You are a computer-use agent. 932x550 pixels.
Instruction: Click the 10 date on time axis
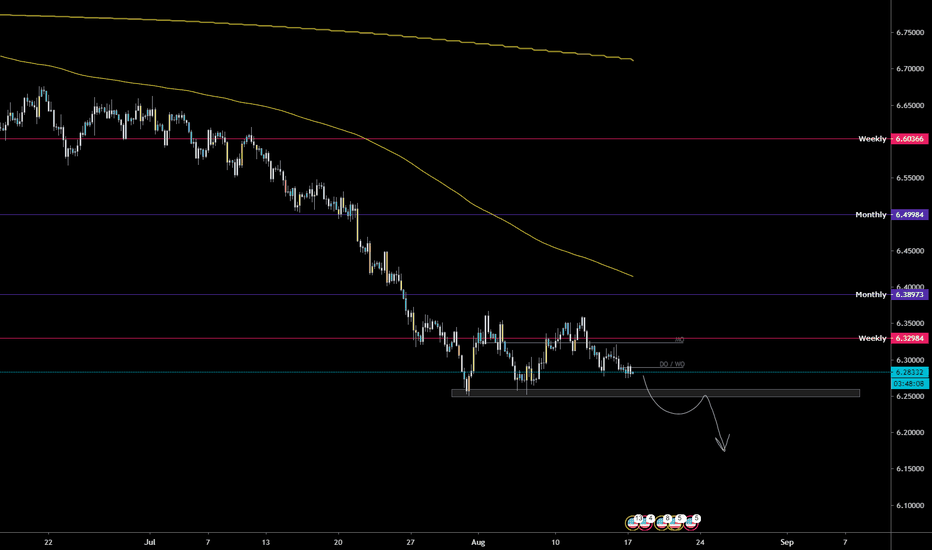pos(555,542)
